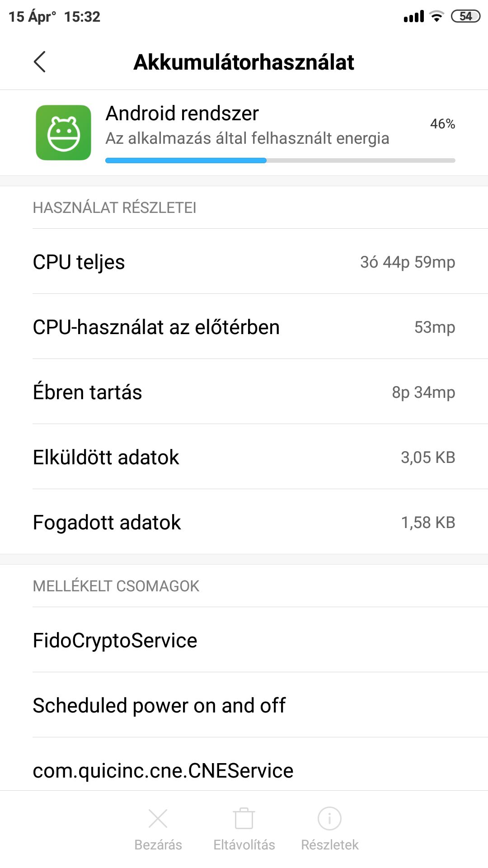The image size is (488, 868).
Task: Tap the Android rendszer title text
Action: tap(182, 113)
